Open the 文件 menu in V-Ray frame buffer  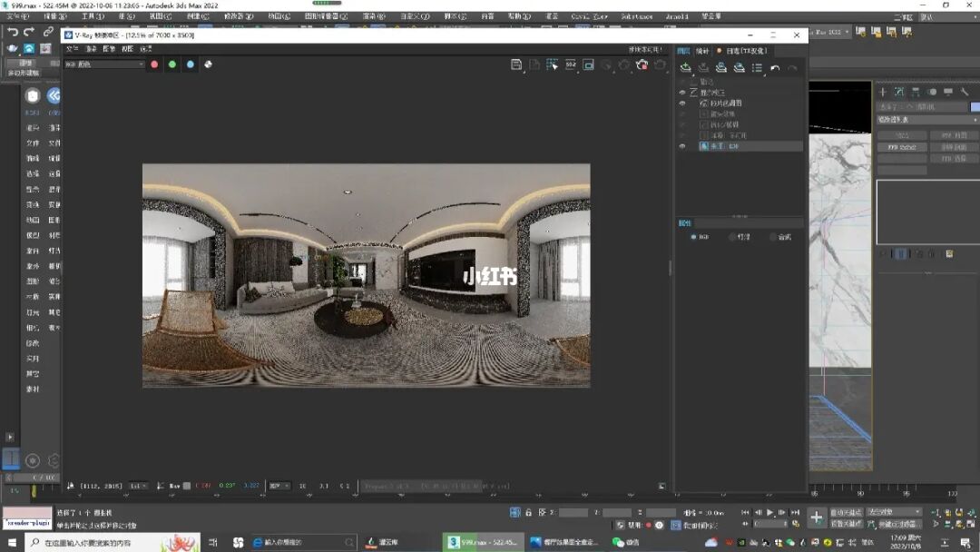pyautogui.click(x=73, y=49)
